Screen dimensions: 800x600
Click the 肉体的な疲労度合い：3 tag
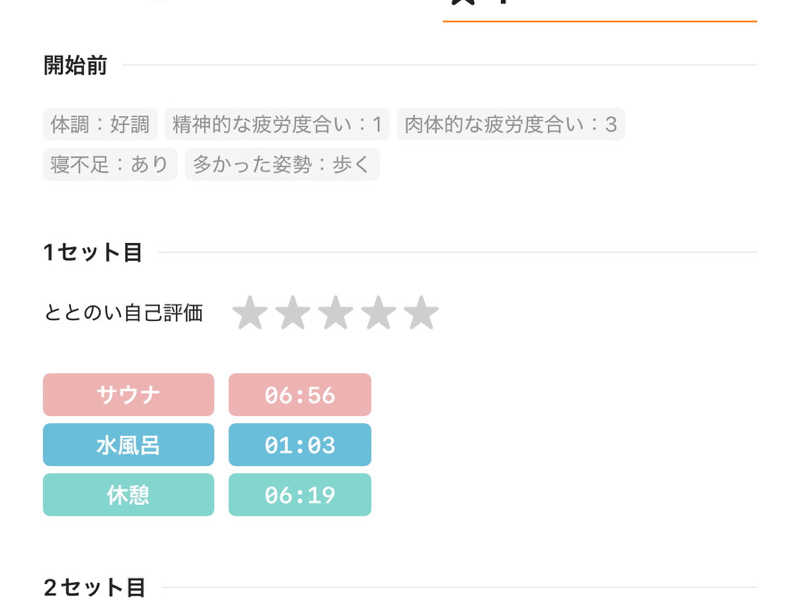click(511, 124)
